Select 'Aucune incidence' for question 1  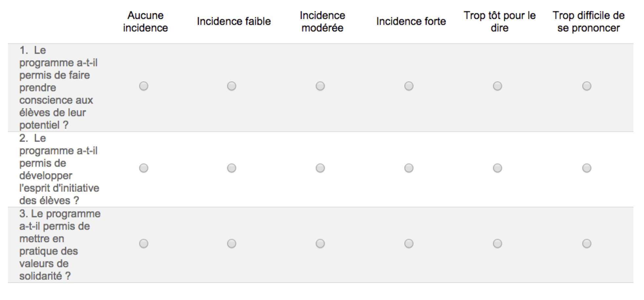pyautogui.click(x=144, y=86)
